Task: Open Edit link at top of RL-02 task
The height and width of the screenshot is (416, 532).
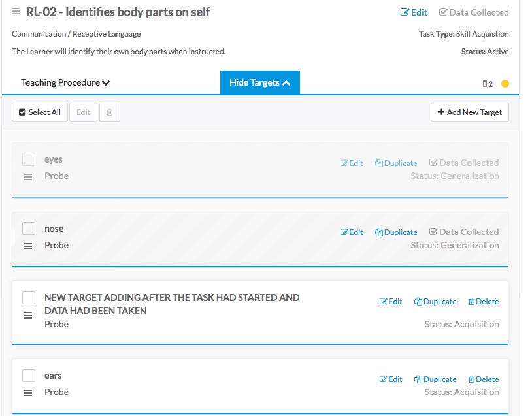Action: click(x=414, y=12)
